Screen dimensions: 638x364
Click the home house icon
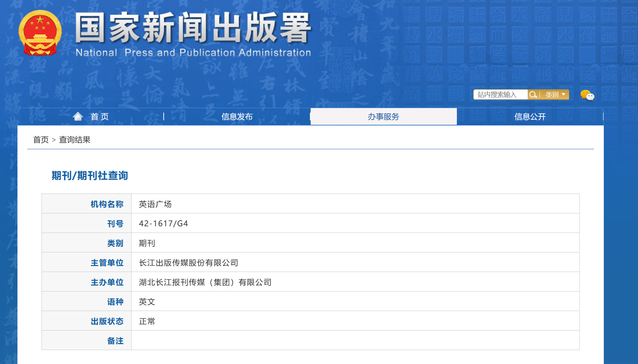[78, 116]
